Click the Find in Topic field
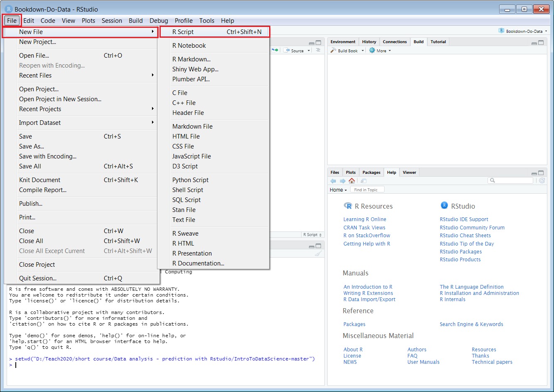 [x=368, y=190]
